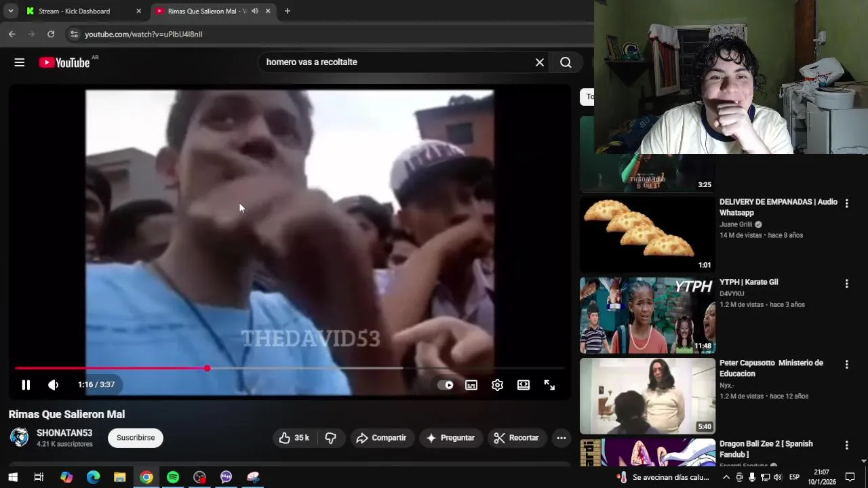Toggle subtitles in the player
Viewport: 868px width, 488px height.
471,385
